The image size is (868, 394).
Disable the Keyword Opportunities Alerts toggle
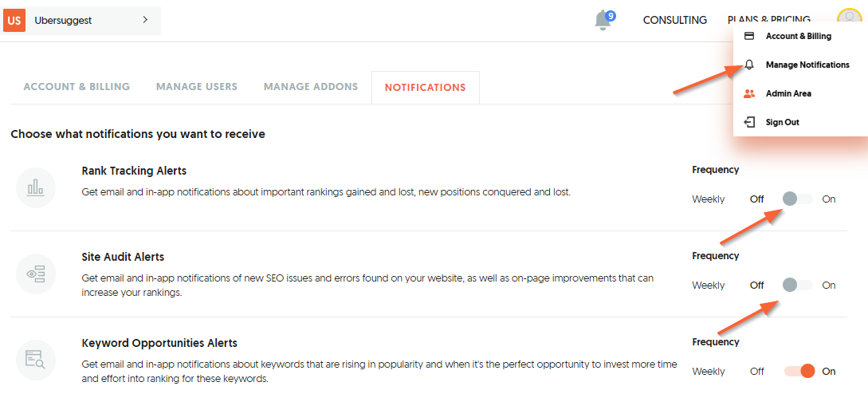[800, 371]
